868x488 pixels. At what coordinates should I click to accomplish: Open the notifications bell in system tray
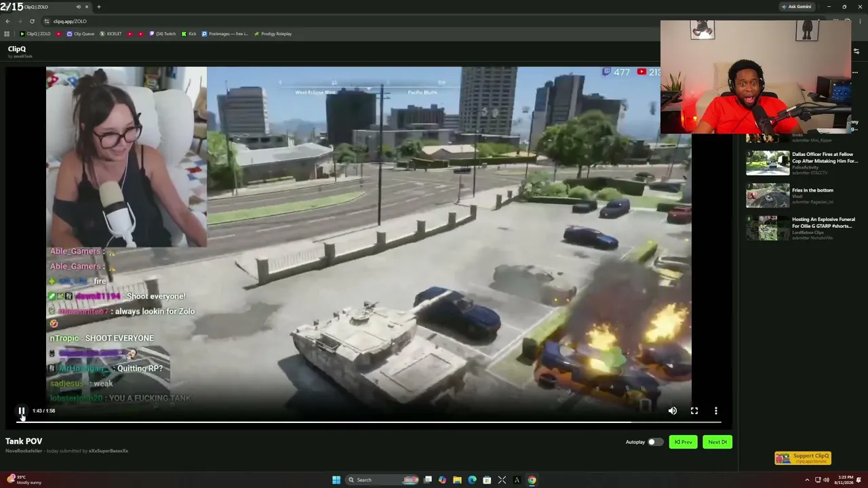(x=860, y=480)
